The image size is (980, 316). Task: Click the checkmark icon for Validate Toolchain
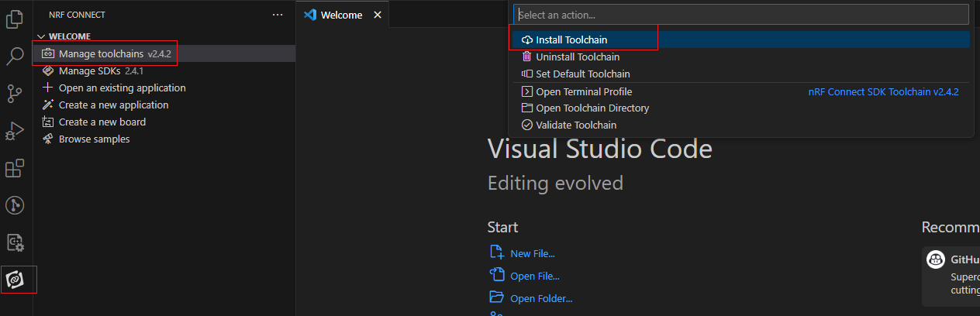[x=527, y=125]
